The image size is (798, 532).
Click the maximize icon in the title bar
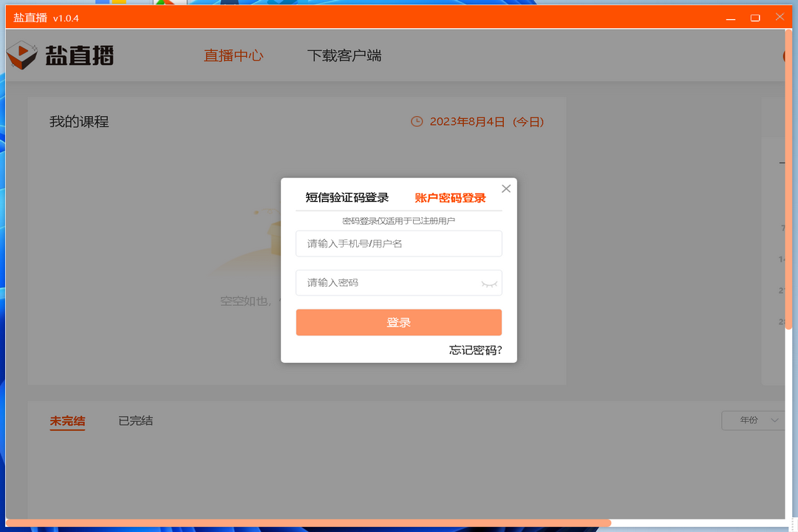click(755, 17)
